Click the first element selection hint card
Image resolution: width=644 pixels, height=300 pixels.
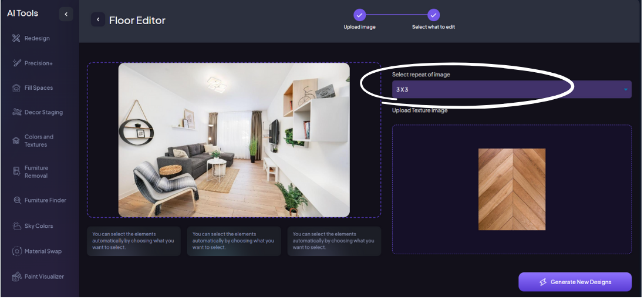coord(134,241)
